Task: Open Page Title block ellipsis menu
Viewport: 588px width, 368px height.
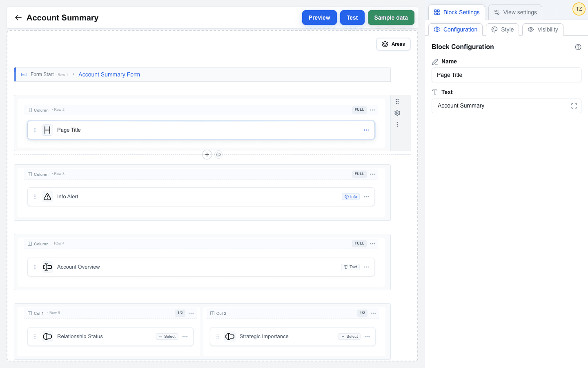Action: pos(366,130)
